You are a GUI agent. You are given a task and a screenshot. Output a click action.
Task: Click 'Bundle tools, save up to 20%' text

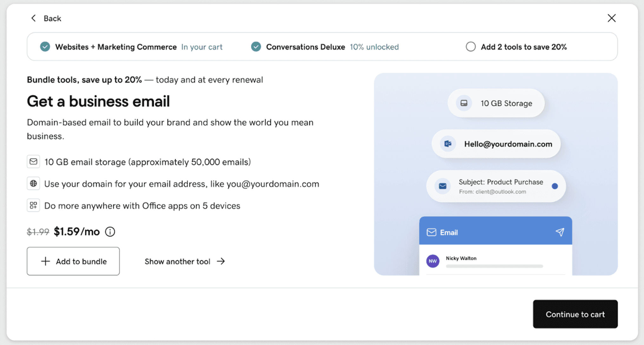[x=84, y=79]
